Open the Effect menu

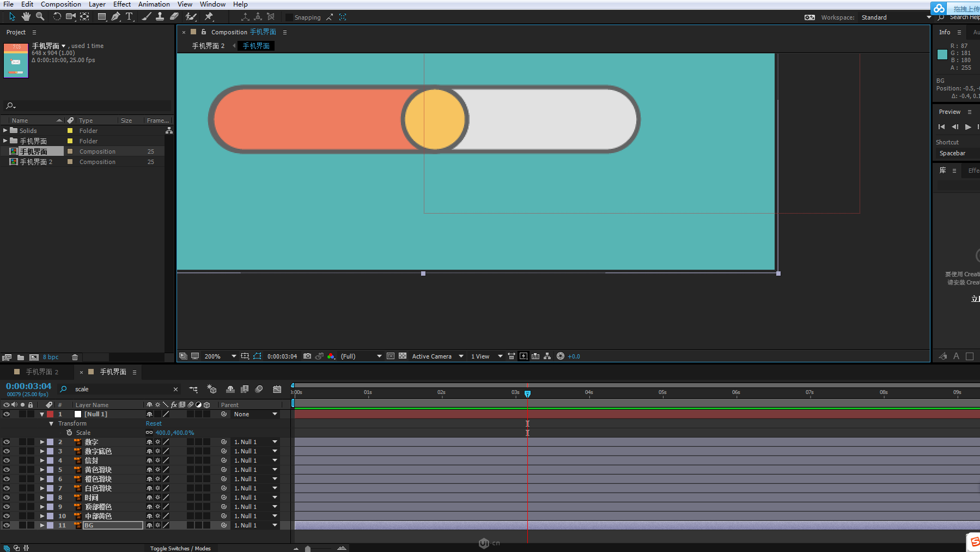pyautogui.click(x=121, y=4)
